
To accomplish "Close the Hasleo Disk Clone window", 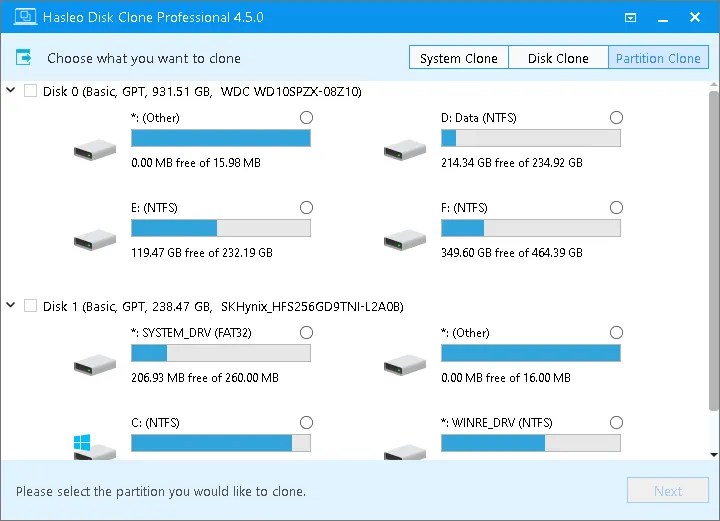I will click(x=695, y=17).
